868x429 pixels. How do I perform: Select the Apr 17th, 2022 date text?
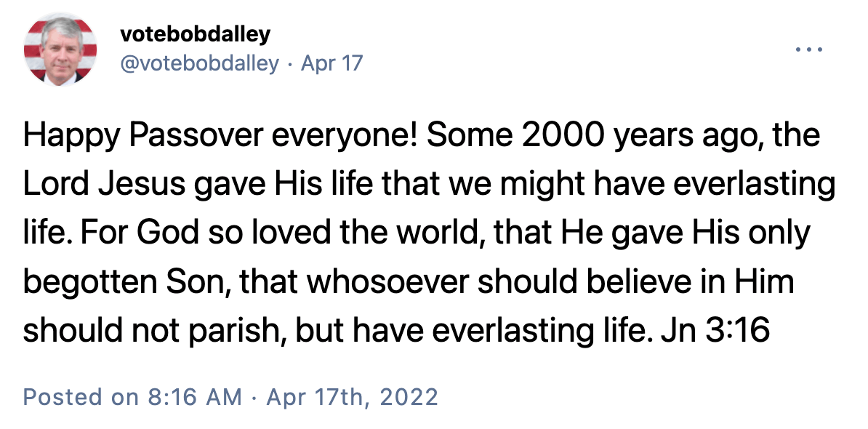tap(352, 397)
